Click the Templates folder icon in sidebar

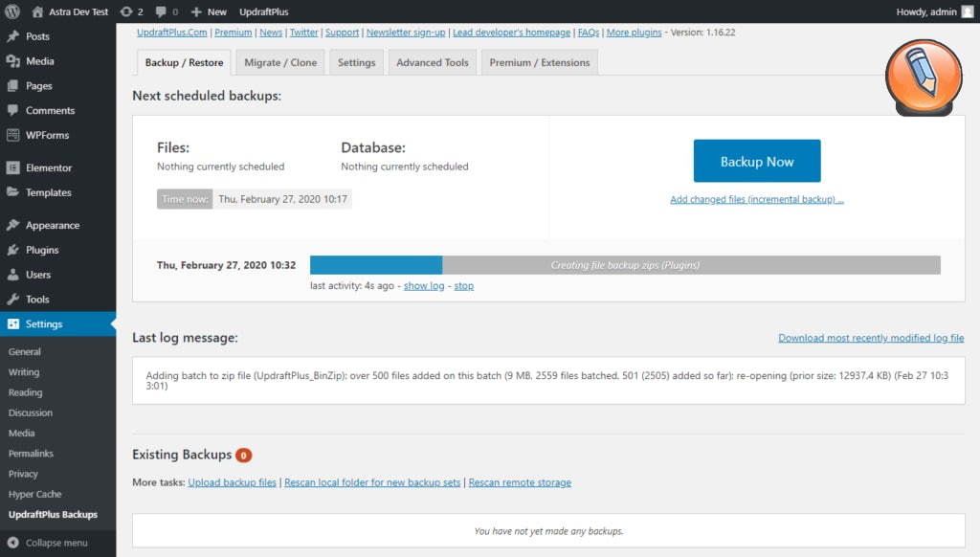(x=13, y=192)
